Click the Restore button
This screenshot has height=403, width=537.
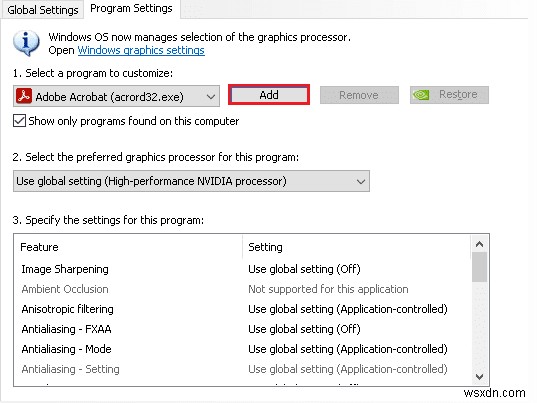pyautogui.click(x=449, y=95)
